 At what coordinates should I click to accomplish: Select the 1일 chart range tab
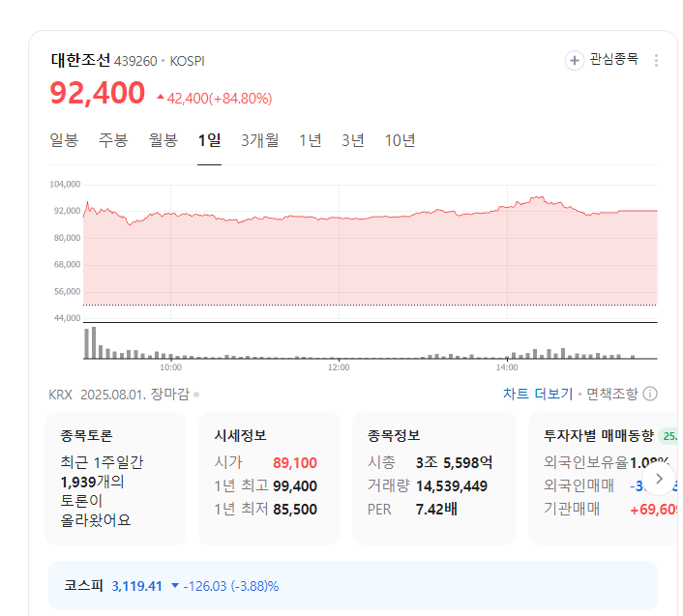click(210, 140)
